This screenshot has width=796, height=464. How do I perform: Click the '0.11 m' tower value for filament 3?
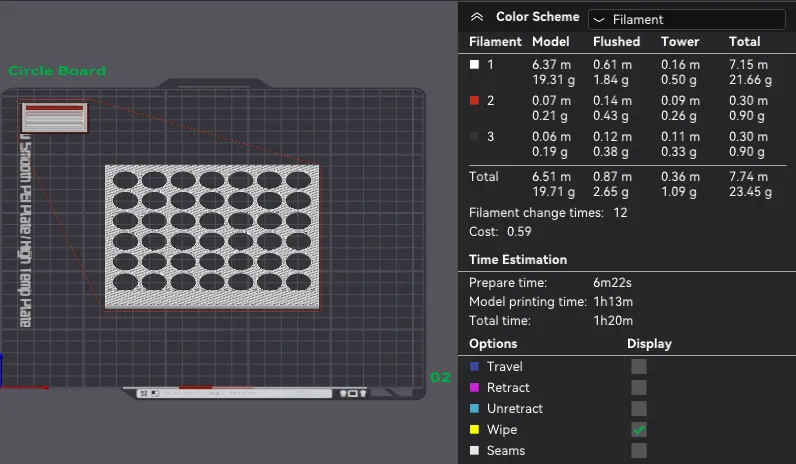click(680, 137)
